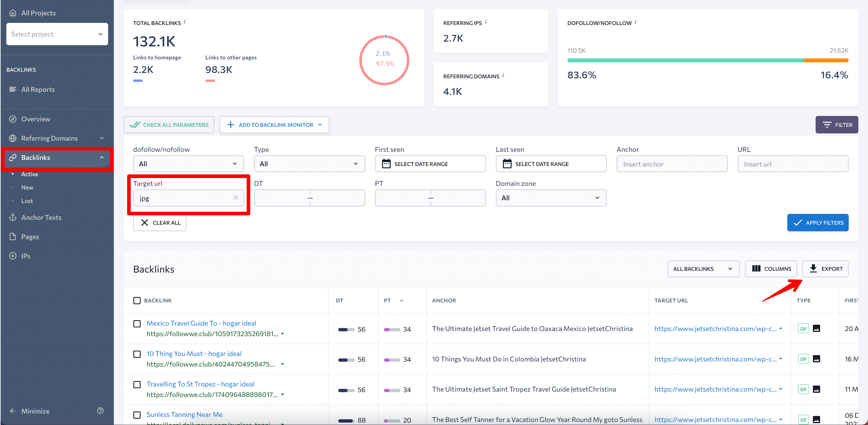Expand the Type All dropdown filter
Image resolution: width=868 pixels, height=425 pixels.
(x=308, y=164)
